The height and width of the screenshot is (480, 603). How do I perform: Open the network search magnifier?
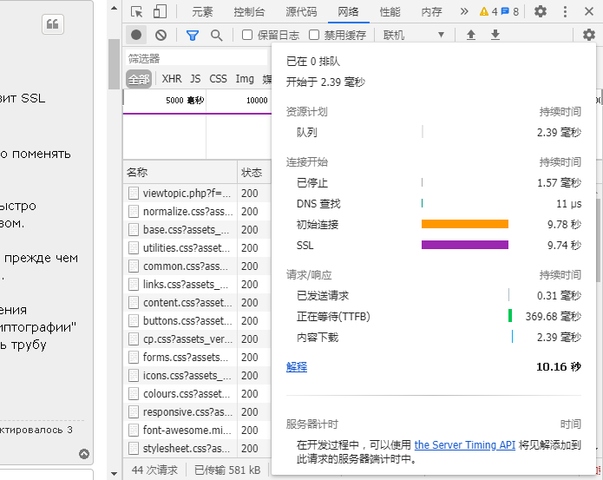click(216, 35)
